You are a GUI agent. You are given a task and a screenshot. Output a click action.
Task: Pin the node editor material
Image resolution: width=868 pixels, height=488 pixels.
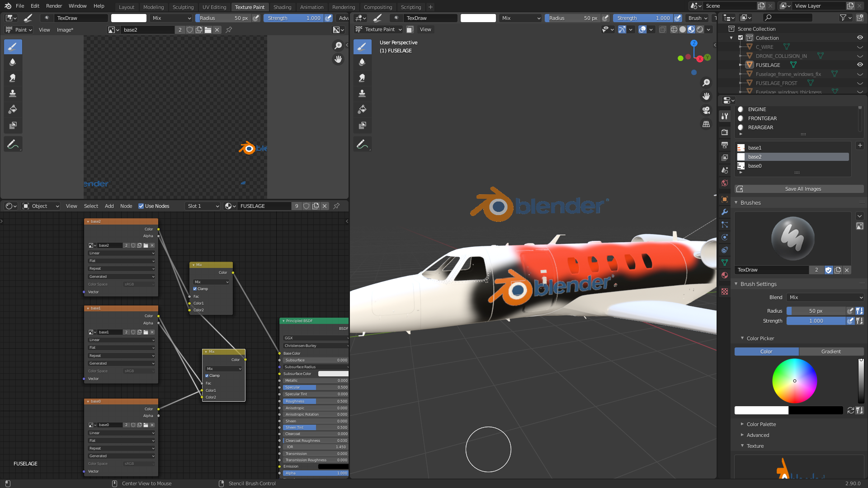[x=336, y=206]
